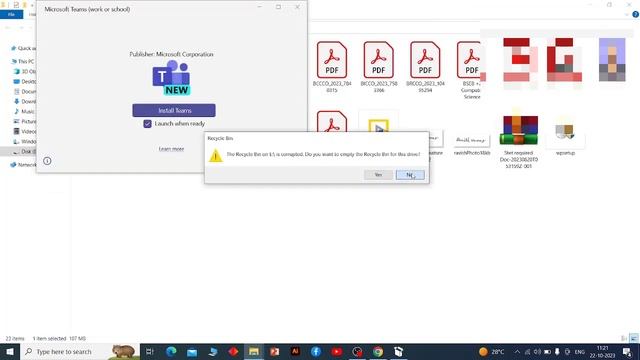Image resolution: width=640 pixels, height=360 pixels.
Task: Open Downloads in the navigation pane
Action: pos(25,101)
